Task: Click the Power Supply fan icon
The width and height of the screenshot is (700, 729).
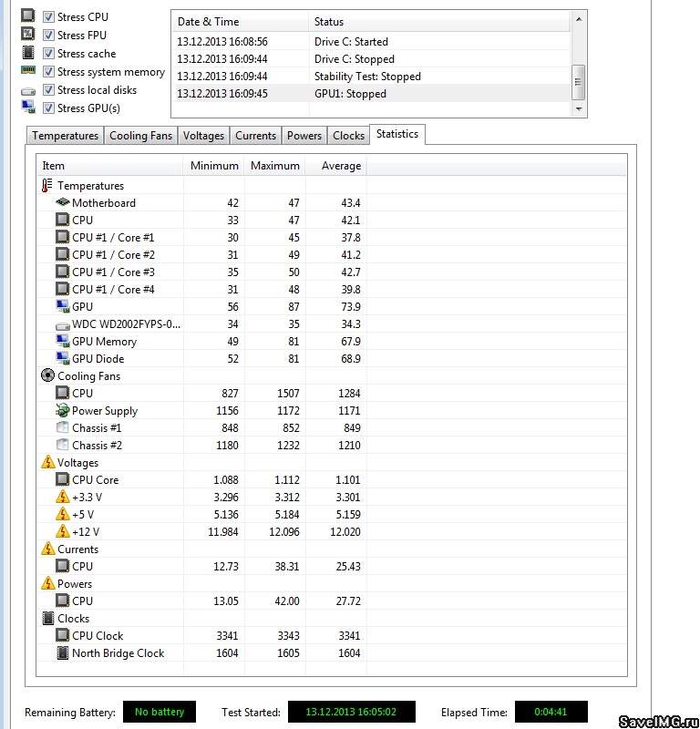Action: click(x=62, y=410)
